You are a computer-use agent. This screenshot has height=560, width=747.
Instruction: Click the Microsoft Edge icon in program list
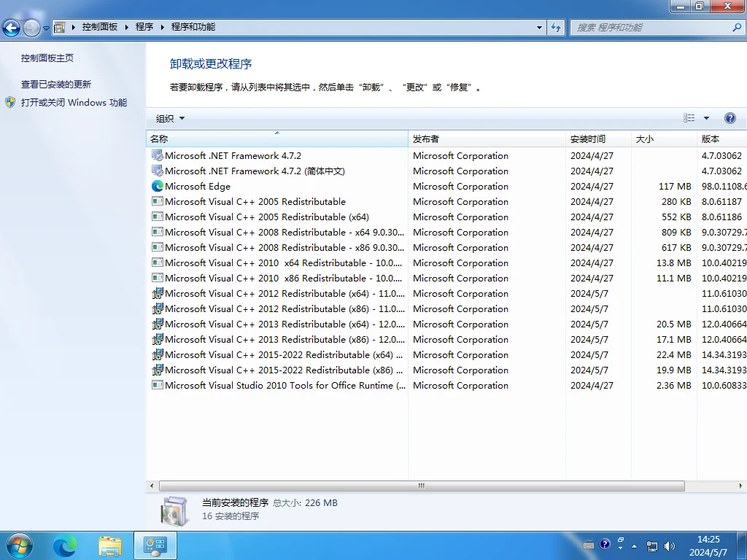[x=158, y=186]
